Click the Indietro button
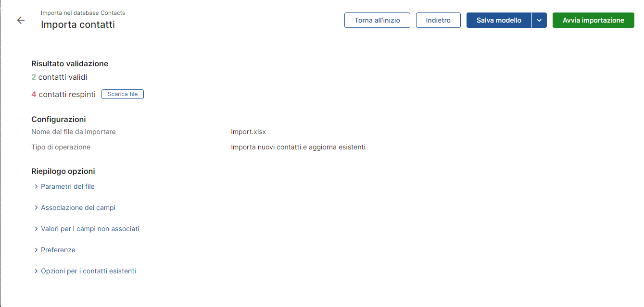This screenshot has height=307, width=644. [438, 20]
